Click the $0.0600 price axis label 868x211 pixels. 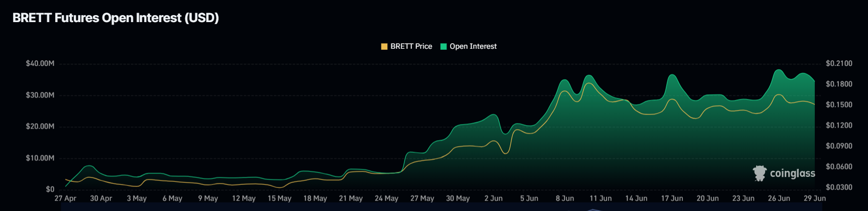[839, 166]
